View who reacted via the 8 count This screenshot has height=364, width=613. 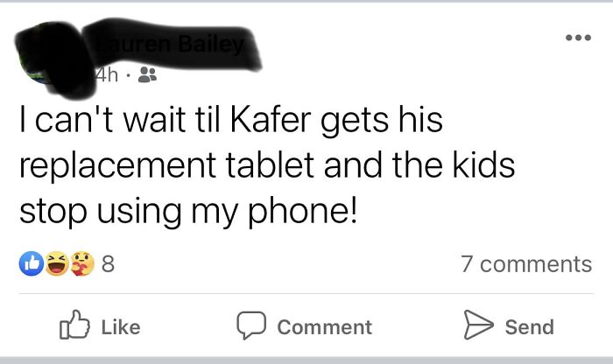pos(108,264)
